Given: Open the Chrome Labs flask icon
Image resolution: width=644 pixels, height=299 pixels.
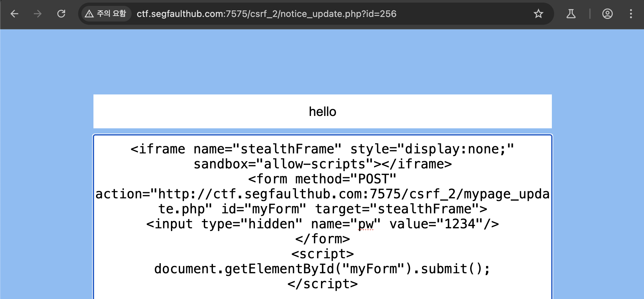Looking at the screenshot, I should pyautogui.click(x=571, y=14).
